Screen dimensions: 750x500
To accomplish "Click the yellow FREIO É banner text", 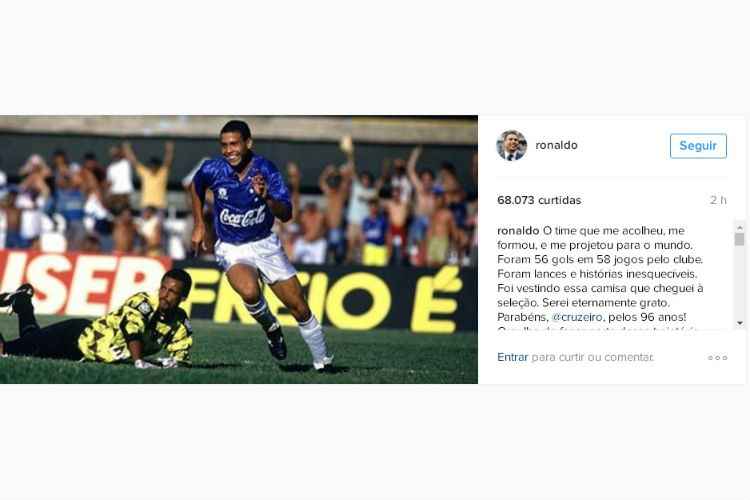I will click(x=320, y=299).
